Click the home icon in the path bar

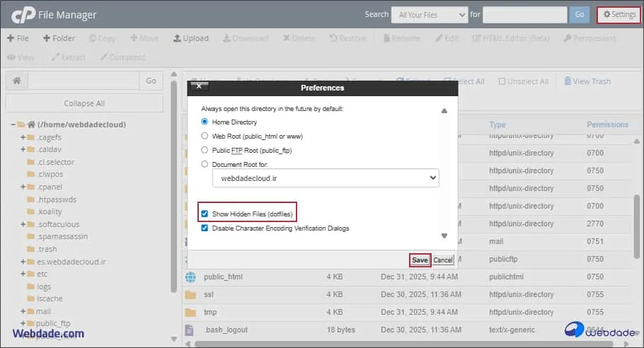tap(16, 81)
